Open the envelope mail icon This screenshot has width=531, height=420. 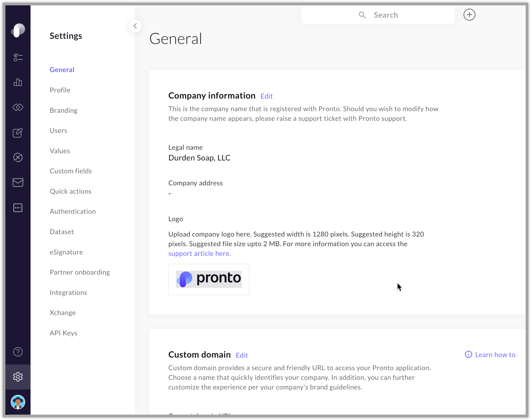point(18,182)
